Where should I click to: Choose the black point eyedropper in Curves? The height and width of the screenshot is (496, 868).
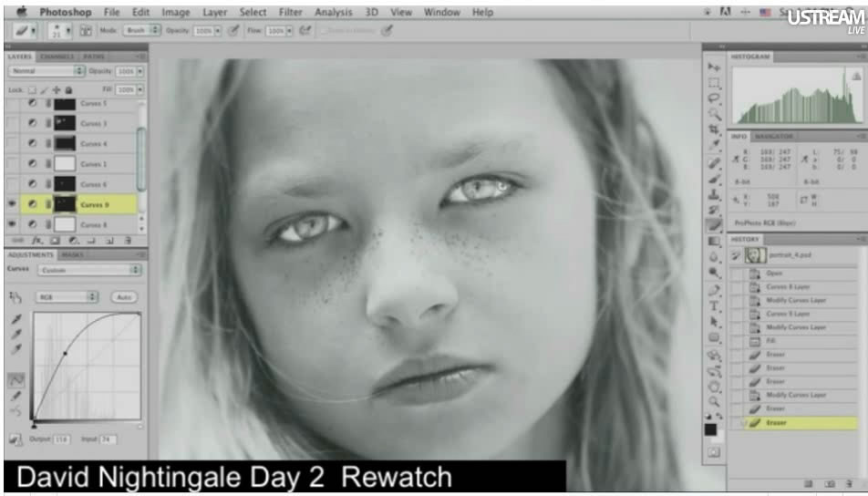click(x=16, y=319)
